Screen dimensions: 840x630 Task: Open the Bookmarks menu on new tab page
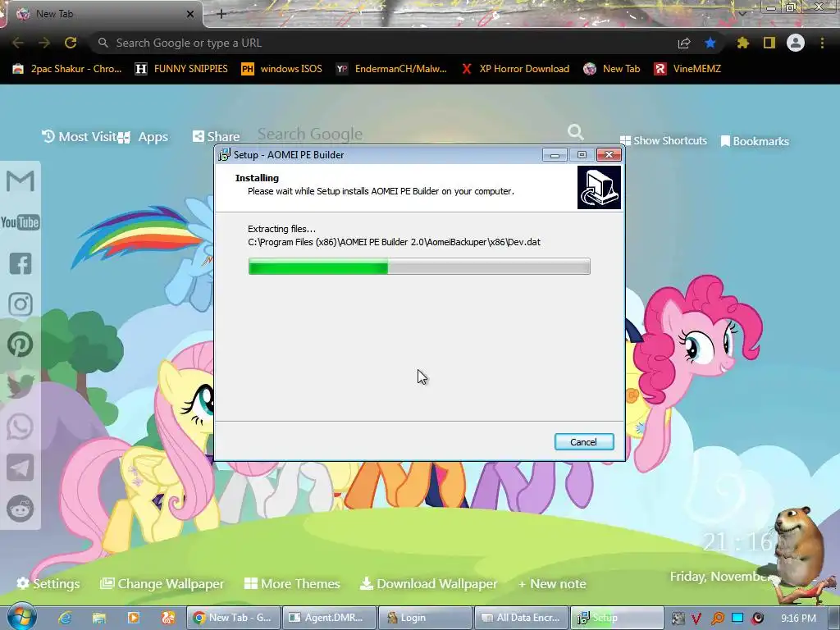755,141
